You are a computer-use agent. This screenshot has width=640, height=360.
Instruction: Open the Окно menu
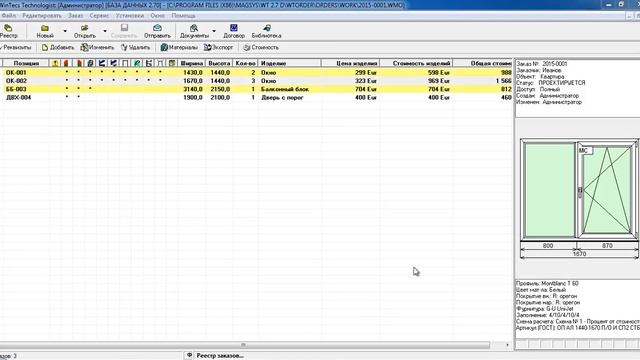point(158,16)
